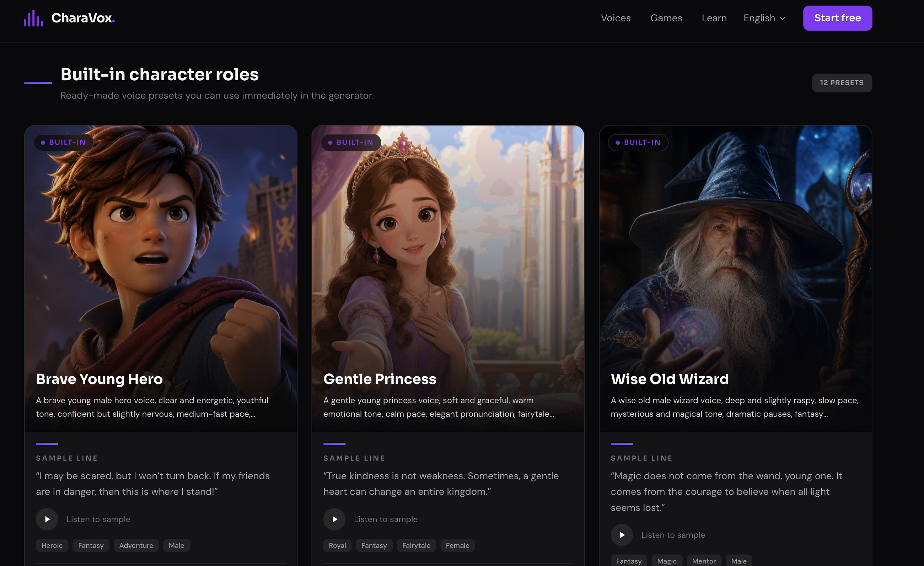
Task: Select the Mentor tag
Action: [x=704, y=561]
